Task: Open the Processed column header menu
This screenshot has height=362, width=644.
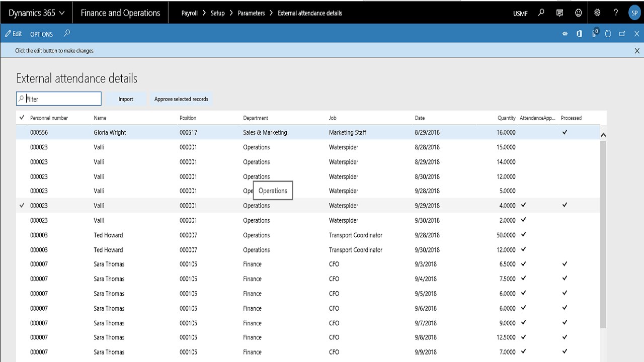Action: (571, 118)
